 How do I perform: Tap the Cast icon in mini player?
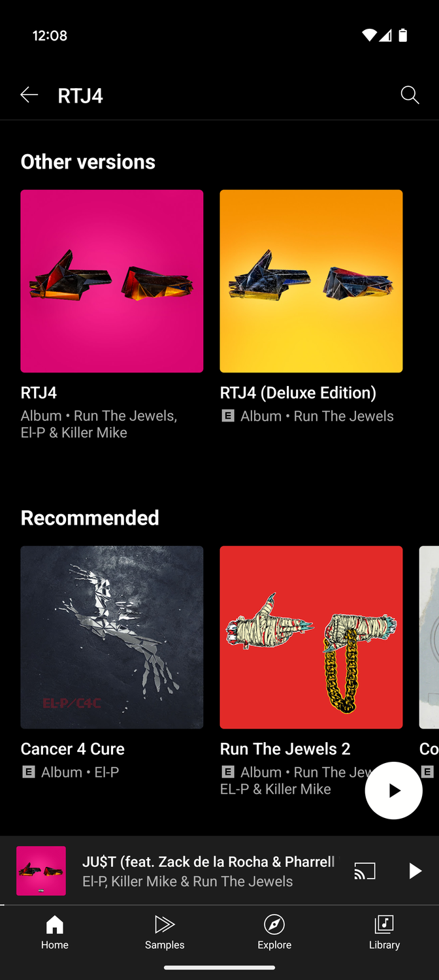(365, 871)
